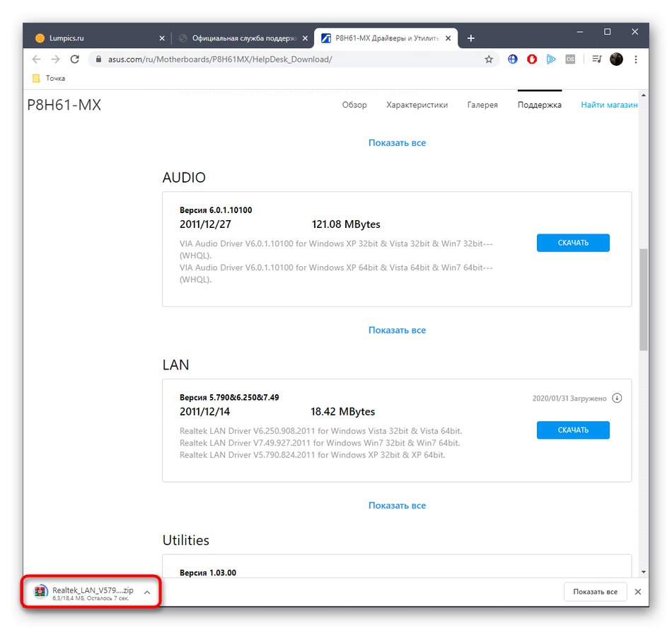Bookmark this page with the star icon

point(489,59)
